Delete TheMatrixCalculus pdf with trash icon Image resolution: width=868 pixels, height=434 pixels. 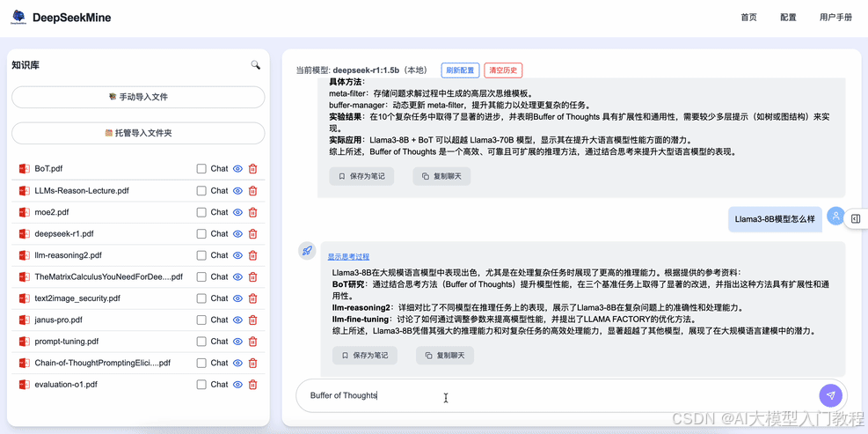[x=252, y=276]
